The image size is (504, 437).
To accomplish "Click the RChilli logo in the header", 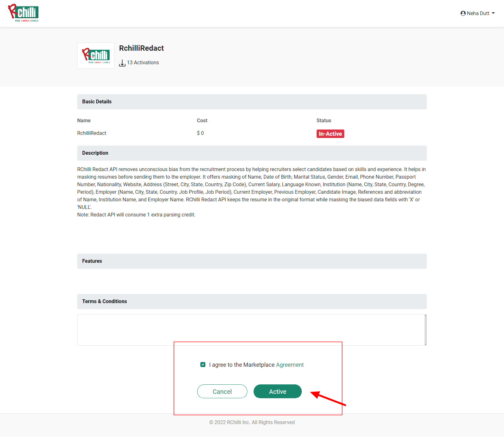I will click(23, 13).
